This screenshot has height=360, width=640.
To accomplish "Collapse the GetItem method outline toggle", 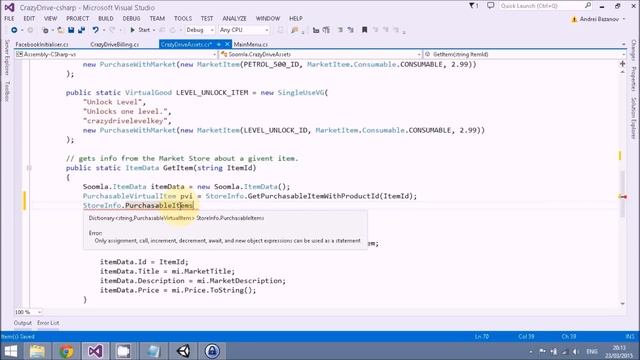I will (x=29, y=168).
